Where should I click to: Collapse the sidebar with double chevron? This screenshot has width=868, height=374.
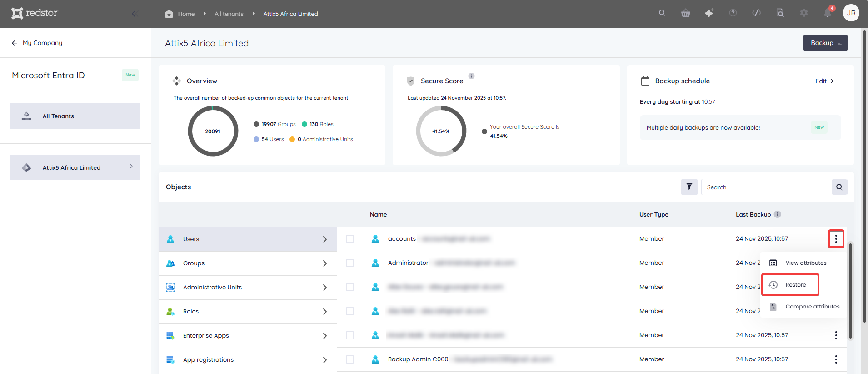point(135,14)
